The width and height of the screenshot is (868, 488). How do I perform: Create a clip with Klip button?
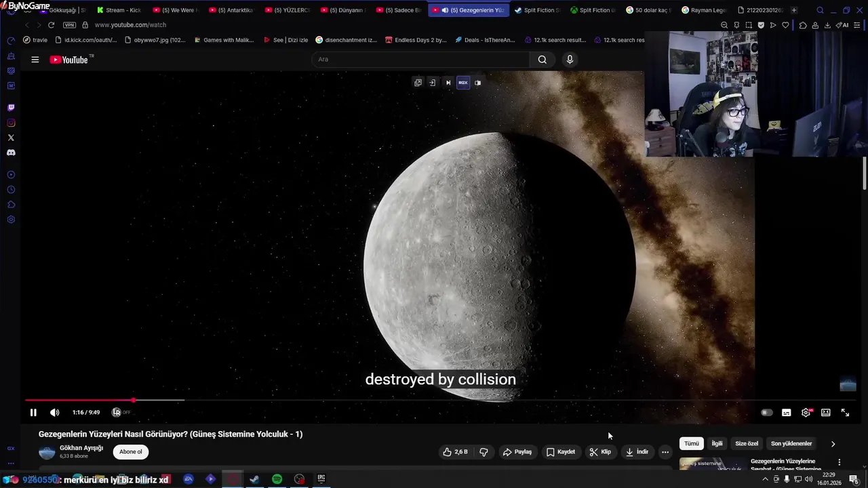click(x=600, y=451)
